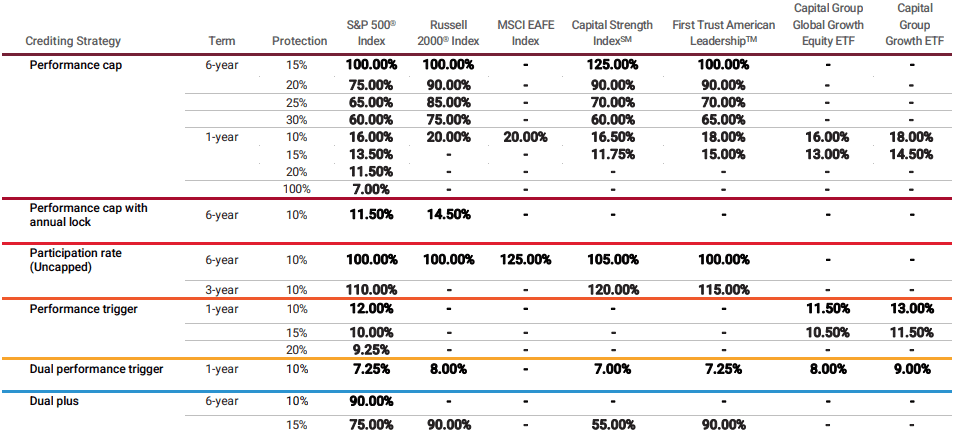The image size is (955, 443).
Task: Select the Term column header
Action: [222, 41]
